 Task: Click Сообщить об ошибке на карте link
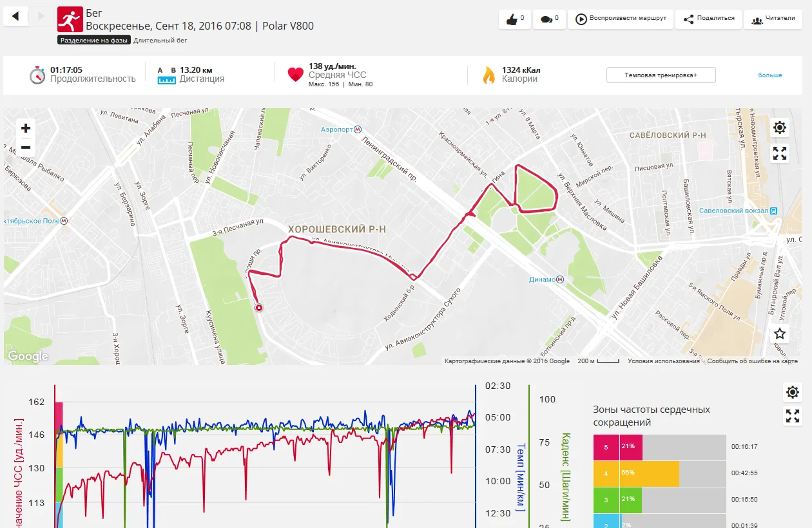753,361
